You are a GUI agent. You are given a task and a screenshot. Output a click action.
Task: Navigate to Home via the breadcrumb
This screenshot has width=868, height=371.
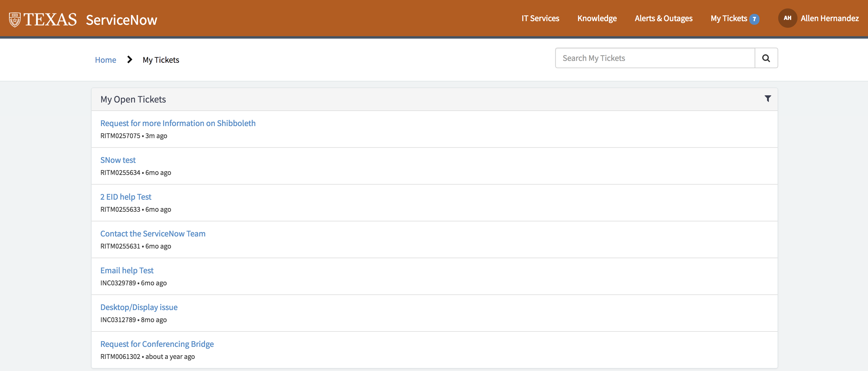coord(105,60)
